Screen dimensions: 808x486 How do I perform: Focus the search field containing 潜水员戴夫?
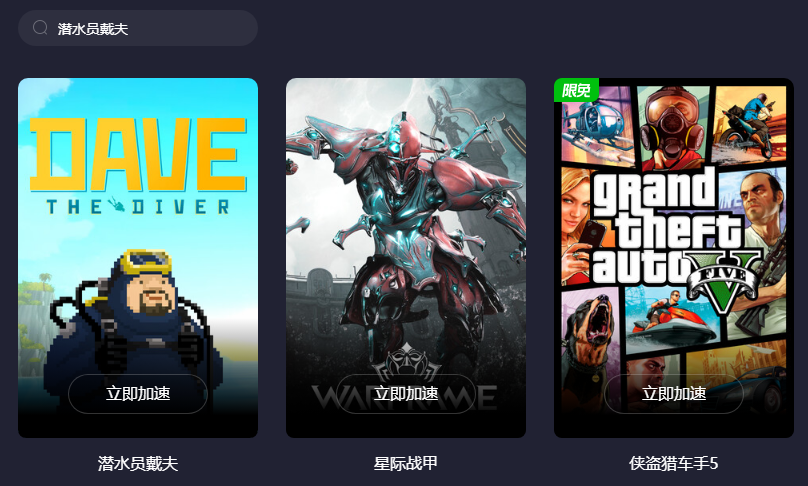pyautogui.click(x=138, y=28)
